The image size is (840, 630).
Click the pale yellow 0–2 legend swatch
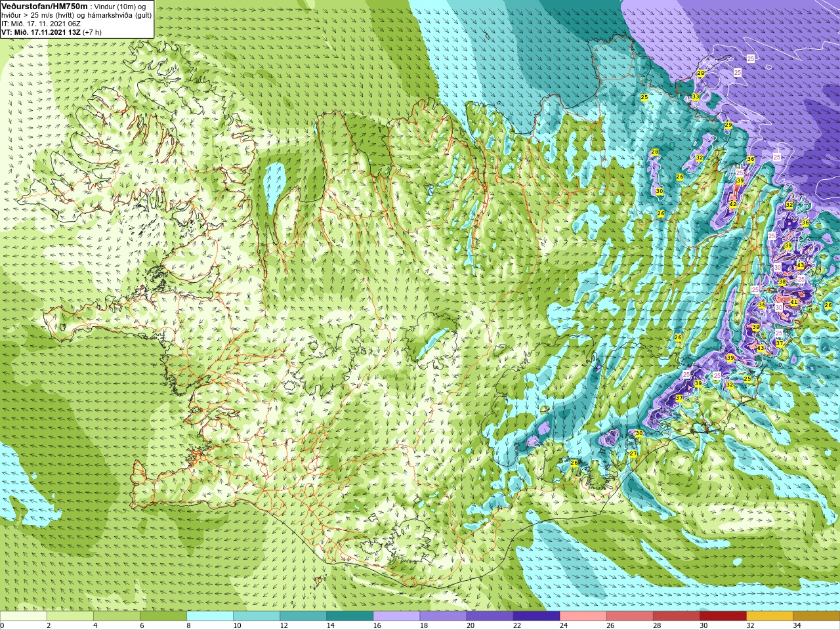click(x=24, y=616)
